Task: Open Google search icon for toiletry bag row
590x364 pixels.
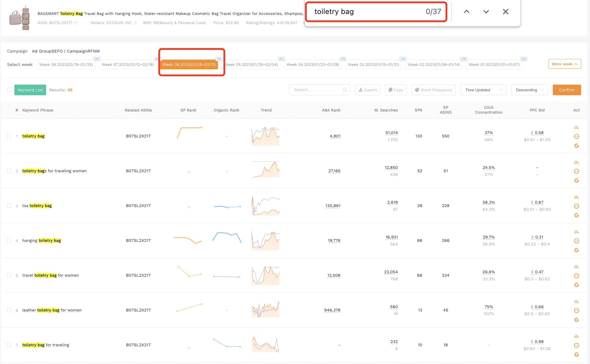Action: (x=577, y=146)
